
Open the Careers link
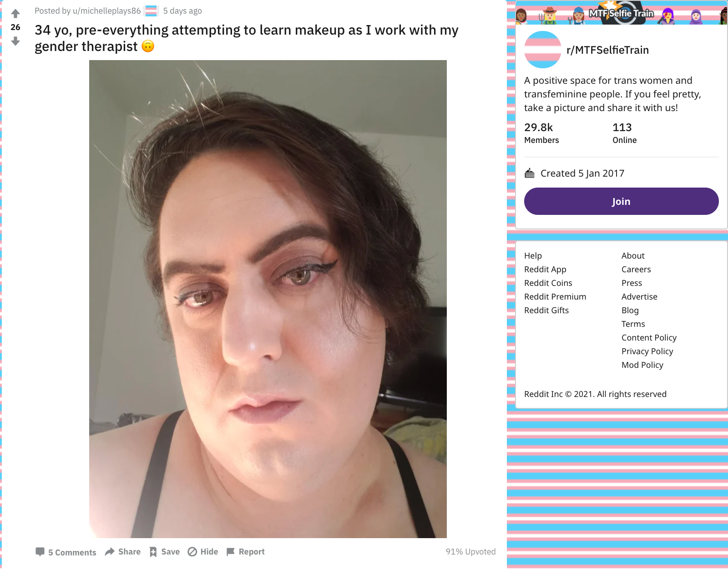[636, 270]
